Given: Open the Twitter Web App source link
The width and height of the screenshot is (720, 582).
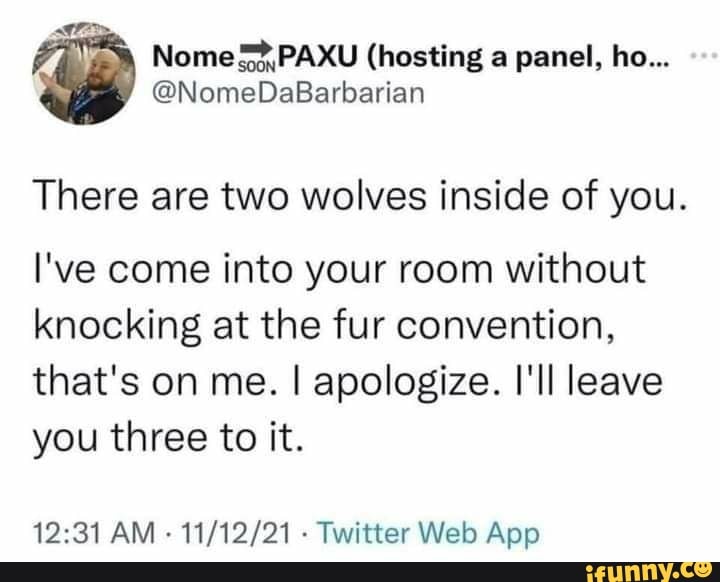Looking at the screenshot, I should pyautogui.click(x=428, y=534).
